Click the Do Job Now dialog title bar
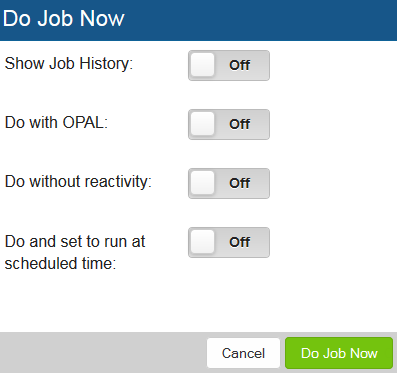Screen dimensions: 397x373 (198, 20)
